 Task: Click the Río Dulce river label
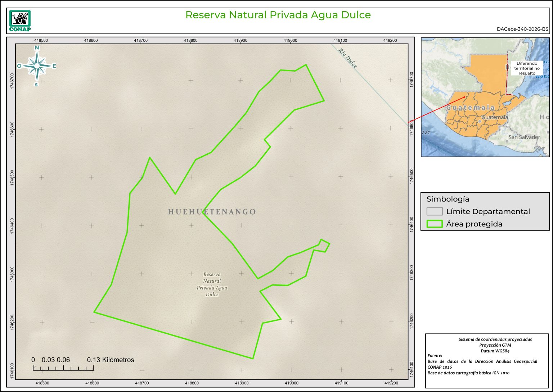tap(348, 58)
